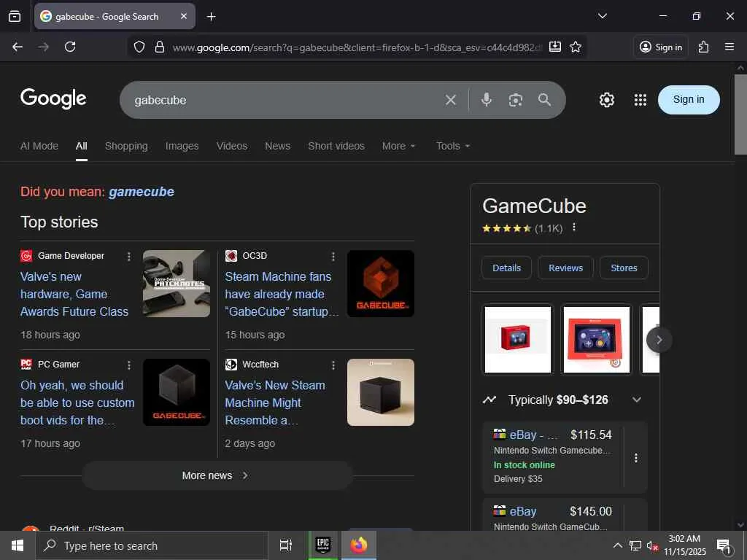Expand the Typically $90–$126 price range

tap(562, 400)
